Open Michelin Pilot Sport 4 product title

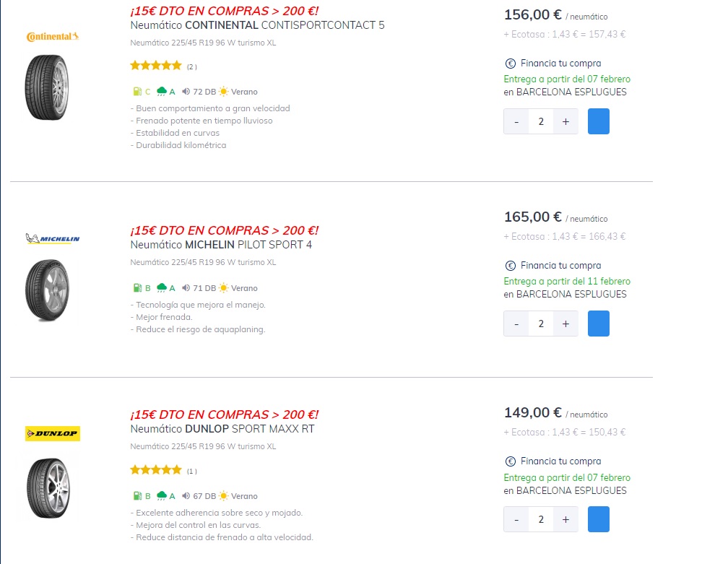tap(221, 245)
